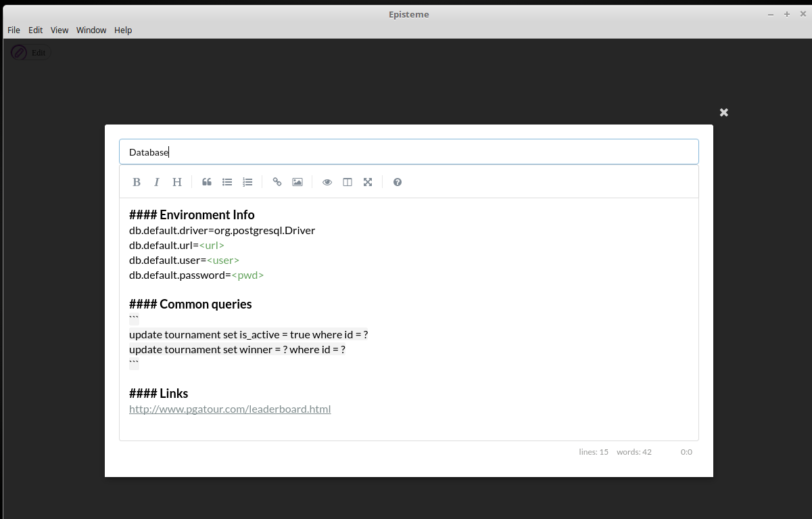Open the markdown help guide icon
The image size is (812, 519).
click(x=398, y=182)
